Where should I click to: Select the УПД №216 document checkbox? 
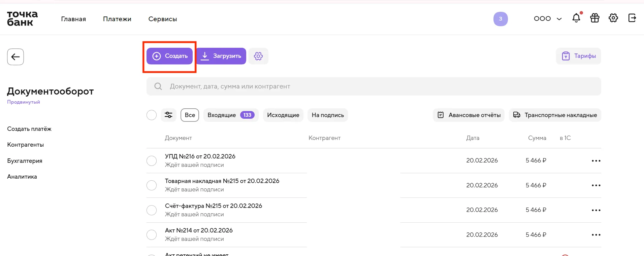coord(152,161)
